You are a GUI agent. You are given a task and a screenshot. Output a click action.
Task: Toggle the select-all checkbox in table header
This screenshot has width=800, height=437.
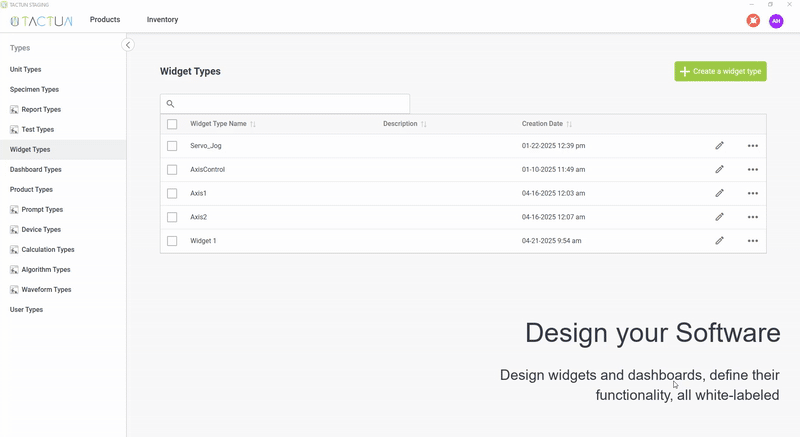pos(172,124)
